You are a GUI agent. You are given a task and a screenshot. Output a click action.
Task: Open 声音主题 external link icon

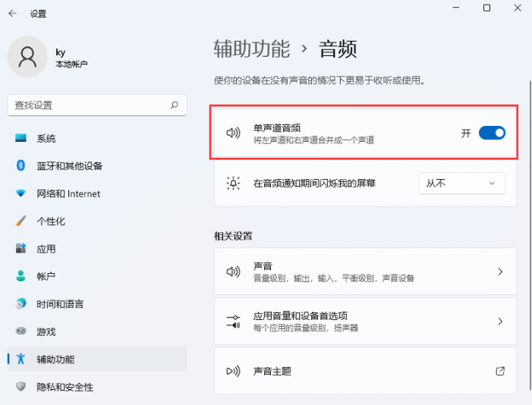coord(499,371)
